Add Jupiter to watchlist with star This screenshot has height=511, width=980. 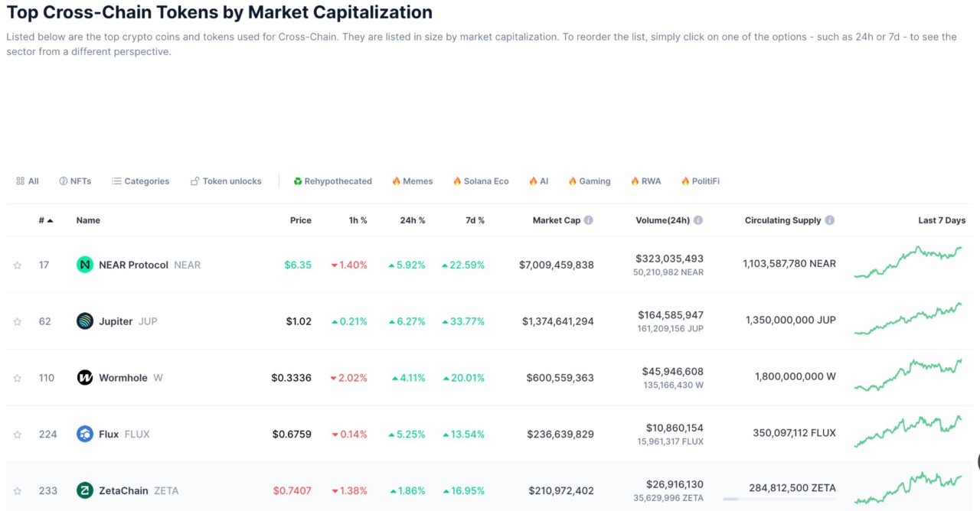(x=17, y=322)
